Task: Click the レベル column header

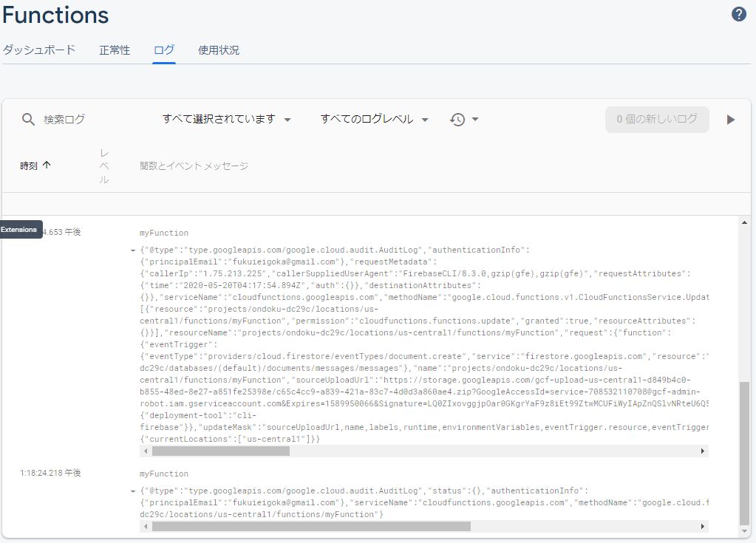Action: pyautogui.click(x=104, y=166)
